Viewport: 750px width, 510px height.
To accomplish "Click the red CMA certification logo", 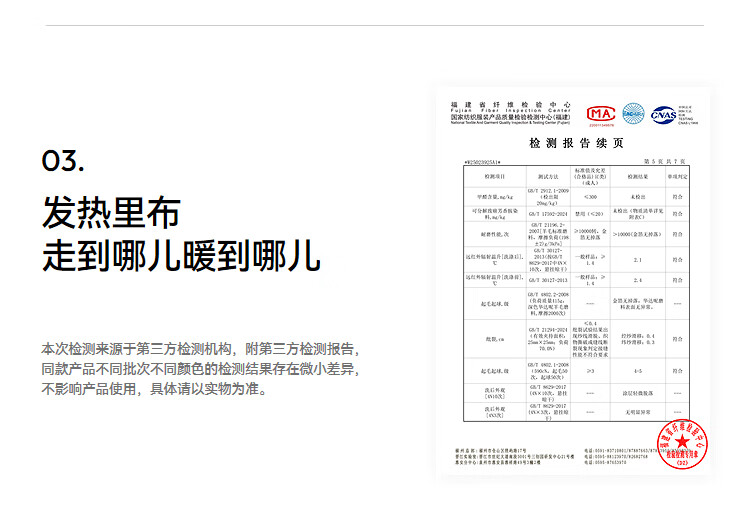I will click(x=601, y=114).
